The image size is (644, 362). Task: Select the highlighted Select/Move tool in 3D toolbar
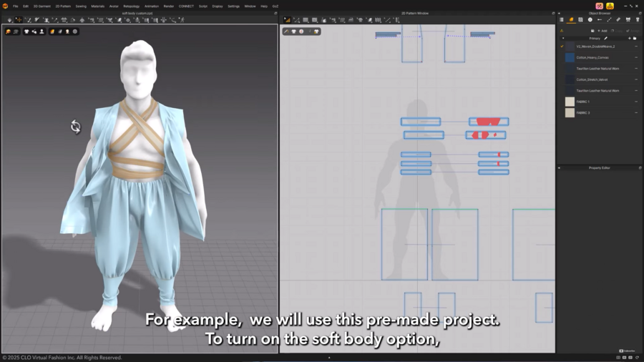19,20
